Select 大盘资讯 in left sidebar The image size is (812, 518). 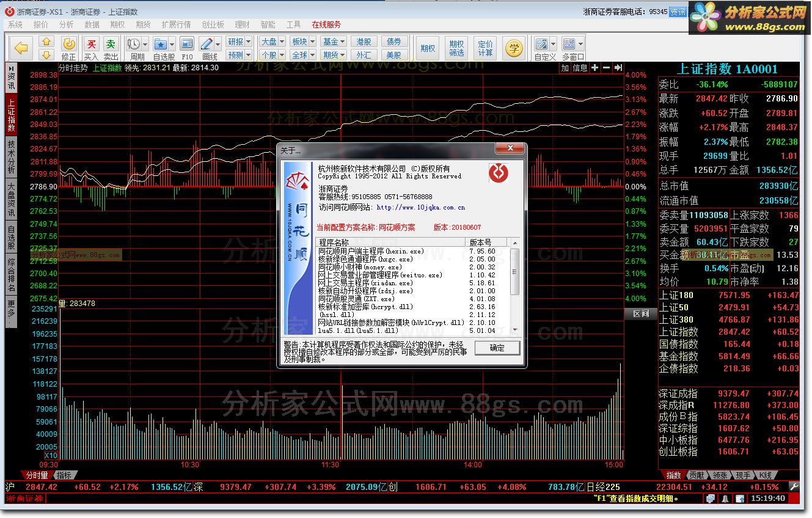11,199
